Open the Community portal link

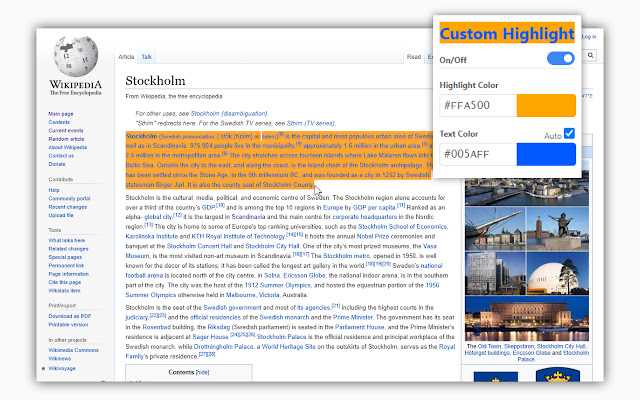[x=69, y=198]
